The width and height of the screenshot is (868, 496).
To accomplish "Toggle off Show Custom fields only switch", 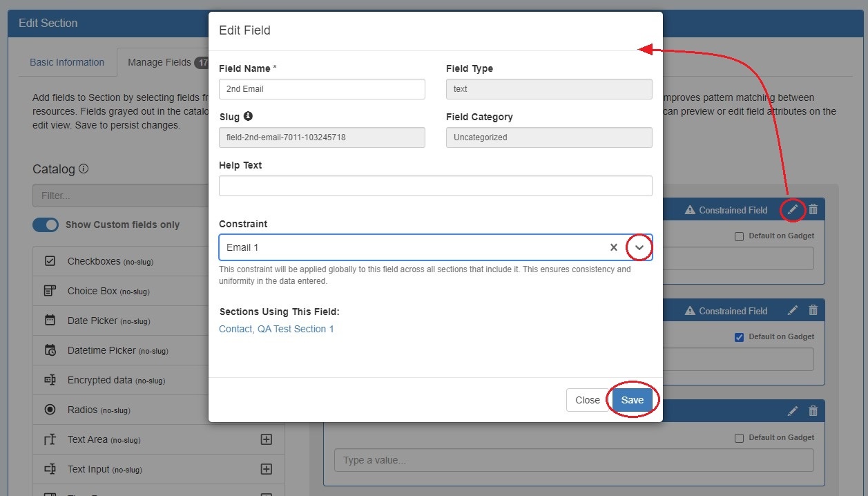I will click(x=46, y=225).
